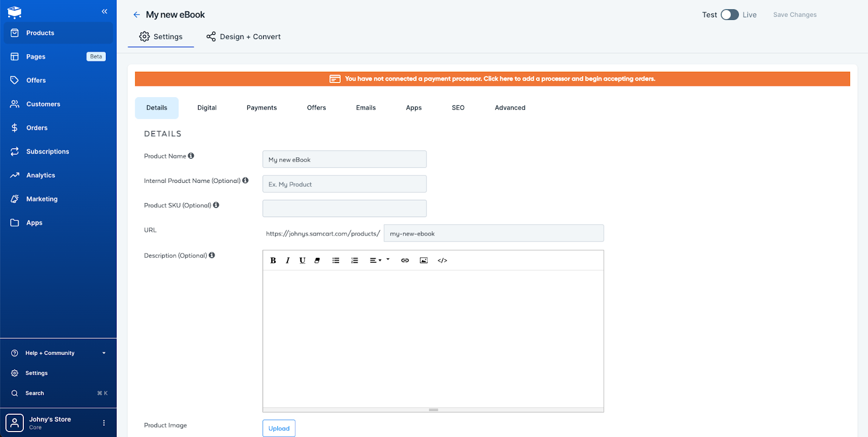Open the Digital tab
This screenshot has height=437, width=868.
click(207, 108)
